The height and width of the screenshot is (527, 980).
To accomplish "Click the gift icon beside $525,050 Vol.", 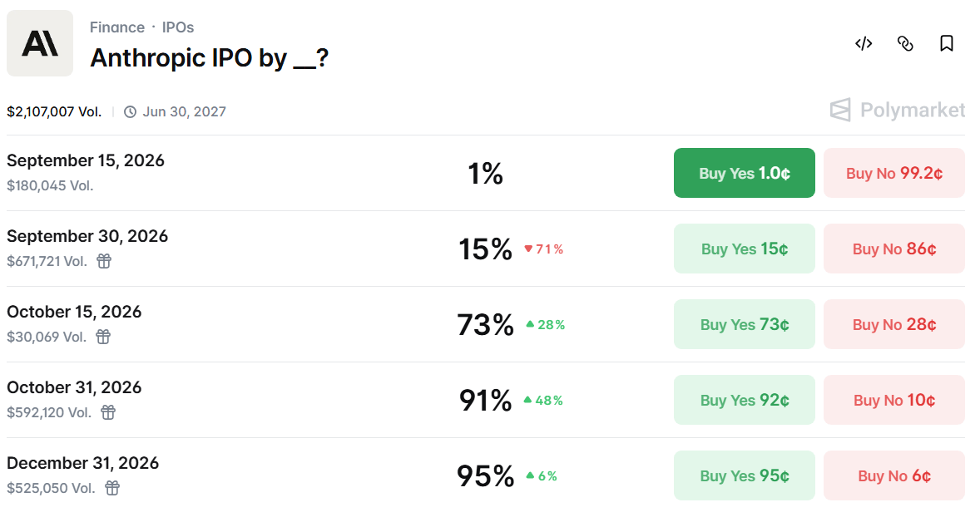I will pyautogui.click(x=111, y=488).
